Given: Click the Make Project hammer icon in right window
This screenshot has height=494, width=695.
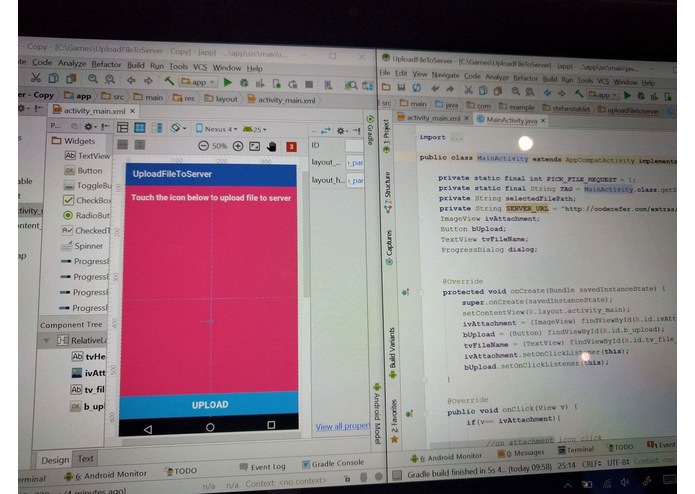Looking at the screenshot, I should [x=578, y=93].
